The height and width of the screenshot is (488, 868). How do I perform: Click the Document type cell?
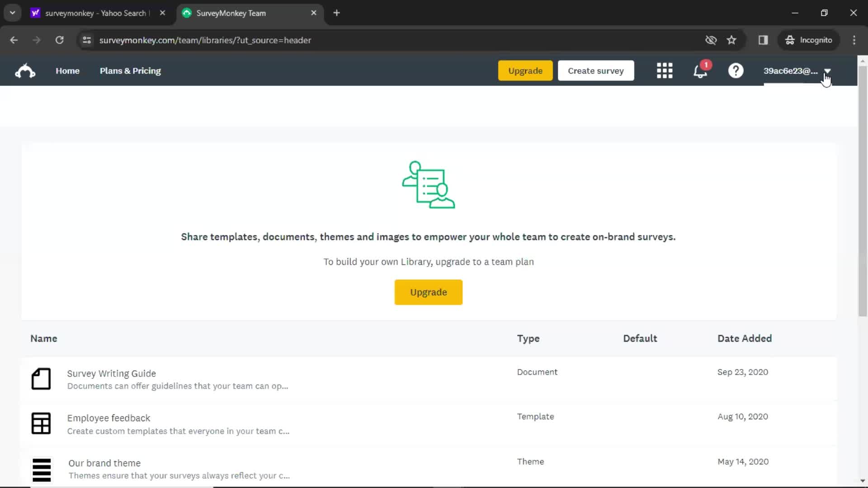537,372
